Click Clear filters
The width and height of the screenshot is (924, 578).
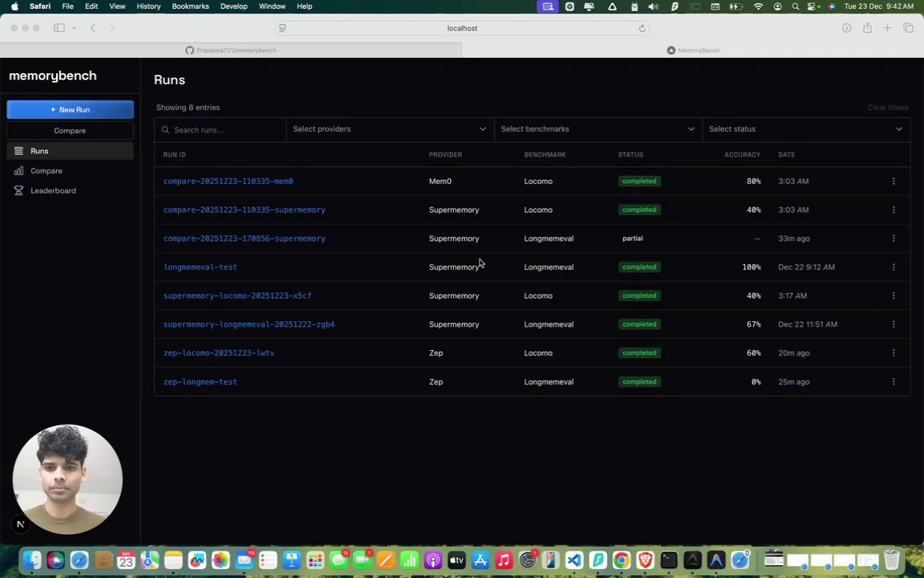coord(887,108)
